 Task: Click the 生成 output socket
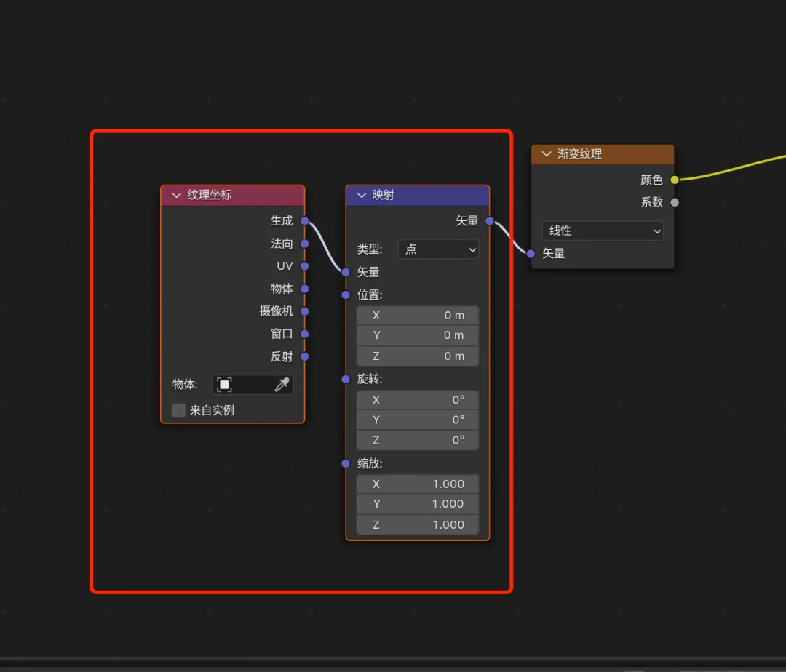(x=305, y=221)
